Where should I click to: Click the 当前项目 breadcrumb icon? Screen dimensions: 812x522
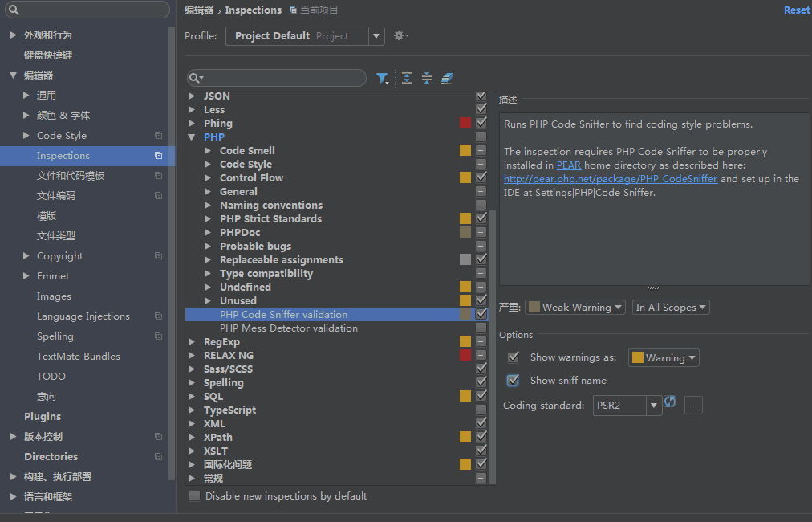coord(293,10)
